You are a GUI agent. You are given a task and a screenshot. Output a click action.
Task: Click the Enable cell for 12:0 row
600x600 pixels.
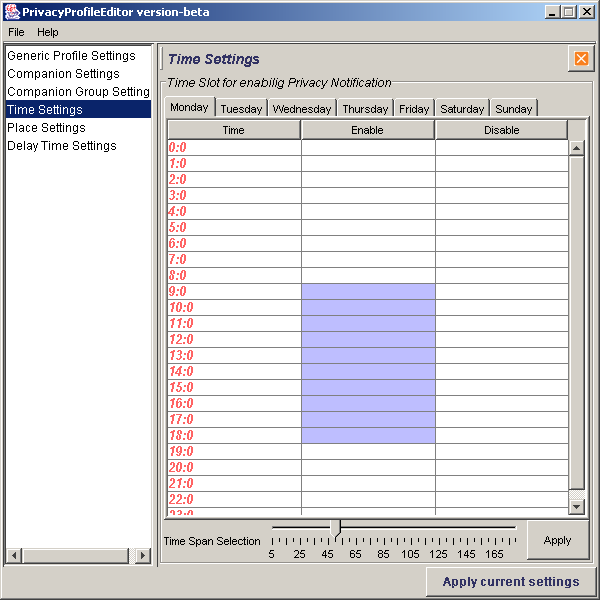click(x=368, y=340)
